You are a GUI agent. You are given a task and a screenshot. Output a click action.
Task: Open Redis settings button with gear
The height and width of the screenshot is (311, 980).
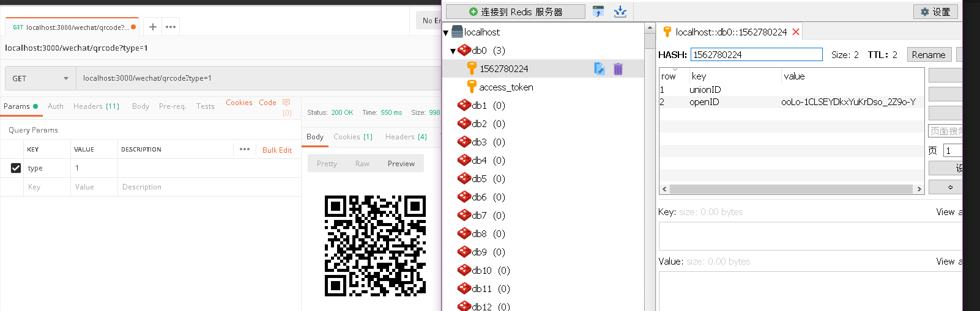tap(935, 12)
